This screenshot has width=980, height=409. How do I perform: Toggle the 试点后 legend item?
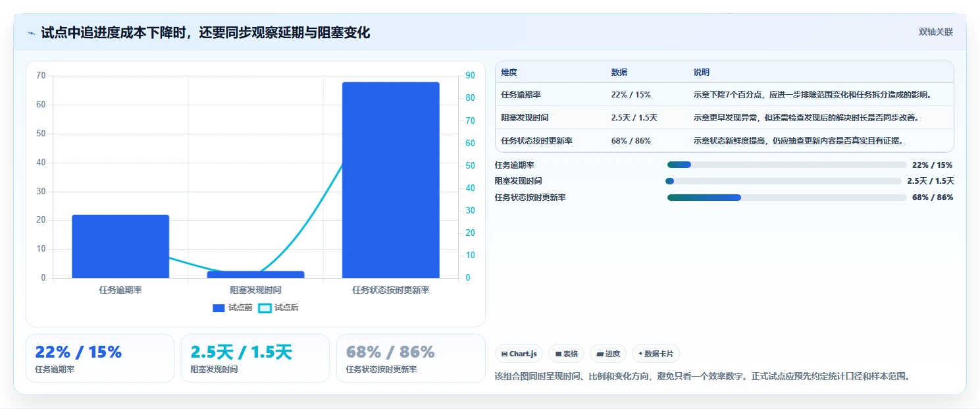coord(278,308)
